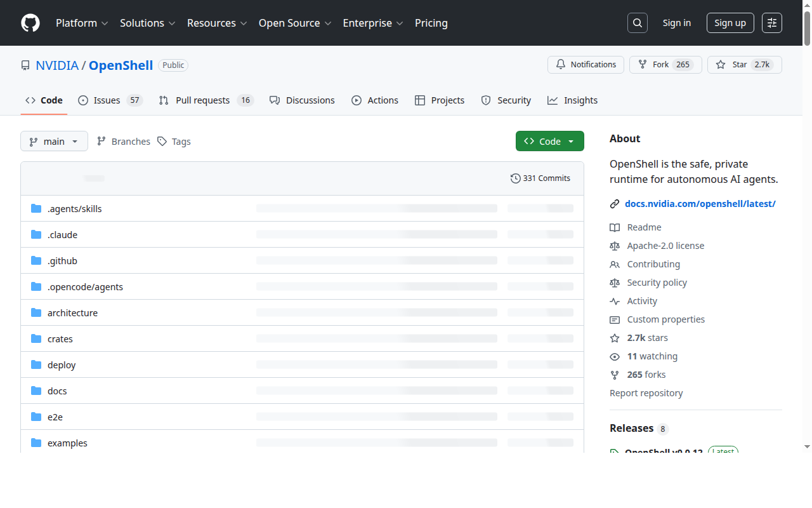Toggle notifications with the Notifications button

tap(585, 64)
